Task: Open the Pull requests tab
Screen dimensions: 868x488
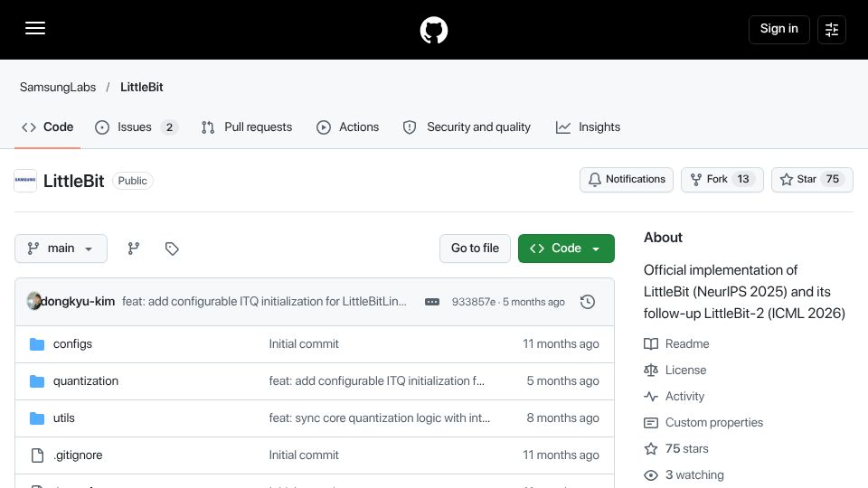Action: [247, 127]
